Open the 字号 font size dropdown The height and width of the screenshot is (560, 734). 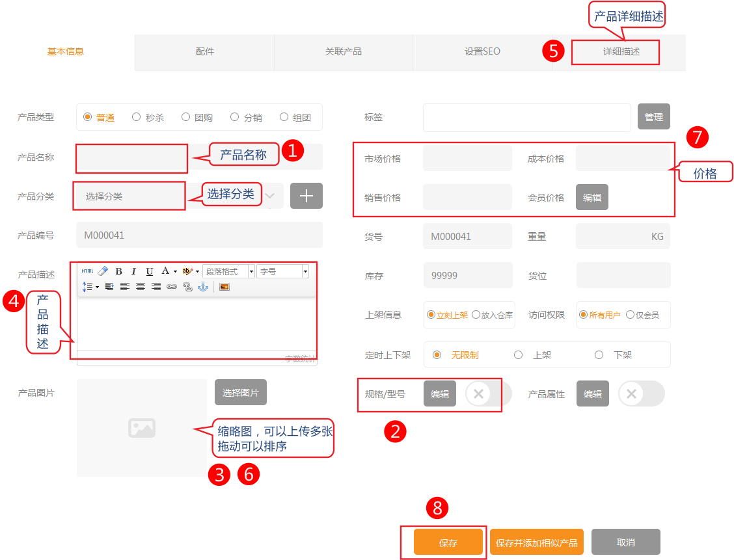(282, 271)
